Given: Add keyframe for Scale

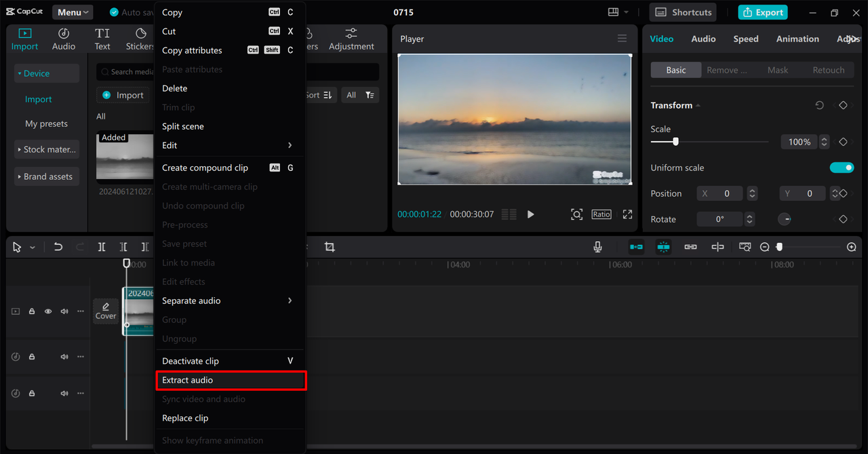Looking at the screenshot, I should [843, 142].
